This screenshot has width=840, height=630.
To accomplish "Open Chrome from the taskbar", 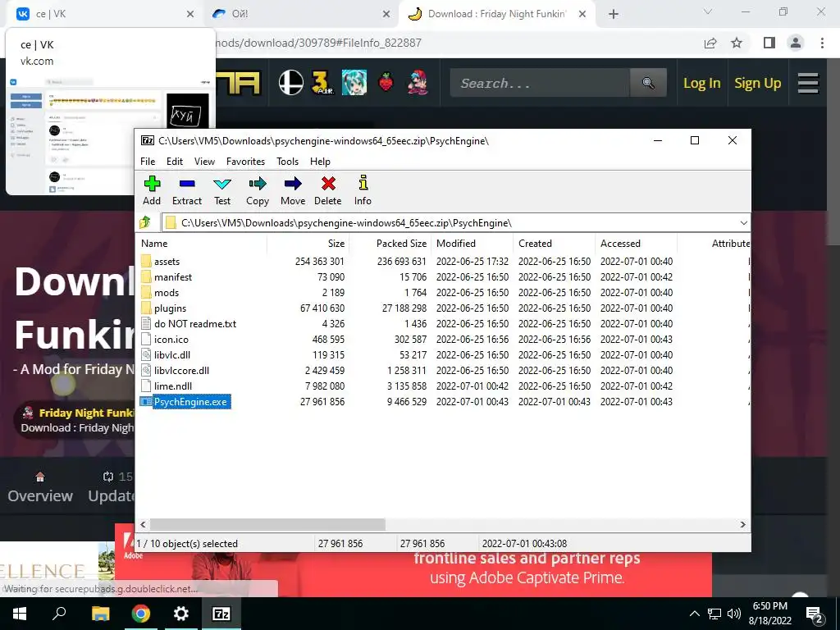I will pos(141,614).
